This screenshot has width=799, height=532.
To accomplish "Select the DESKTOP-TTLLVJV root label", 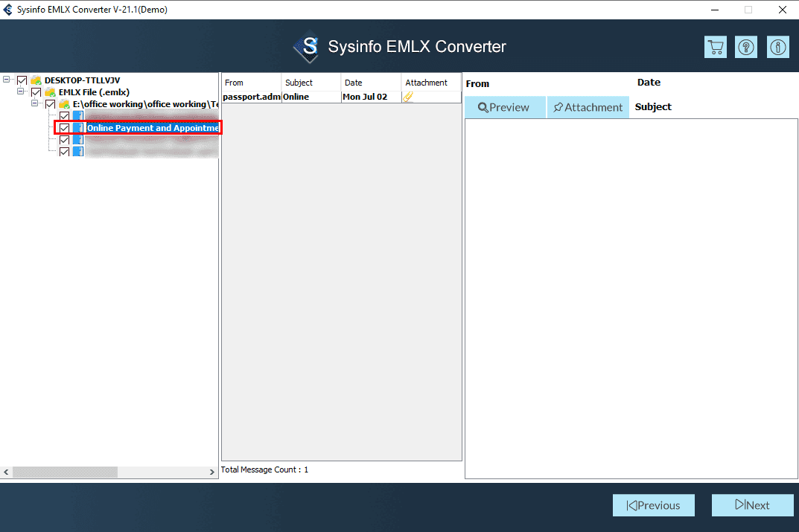I will pyautogui.click(x=82, y=80).
